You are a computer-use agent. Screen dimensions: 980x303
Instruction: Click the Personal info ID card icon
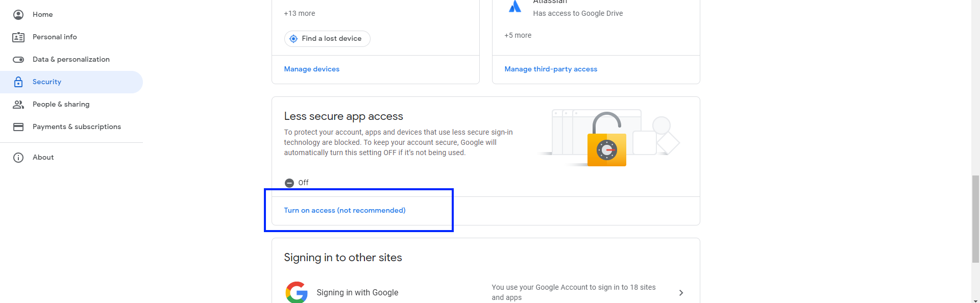click(18, 37)
